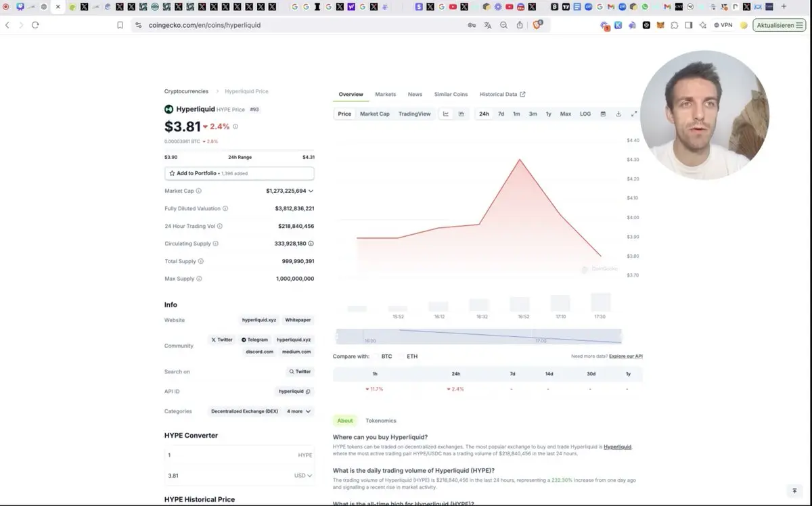The width and height of the screenshot is (812, 506).
Task: Click info icon beside 24 Hour Trading Vol
Action: tap(220, 226)
